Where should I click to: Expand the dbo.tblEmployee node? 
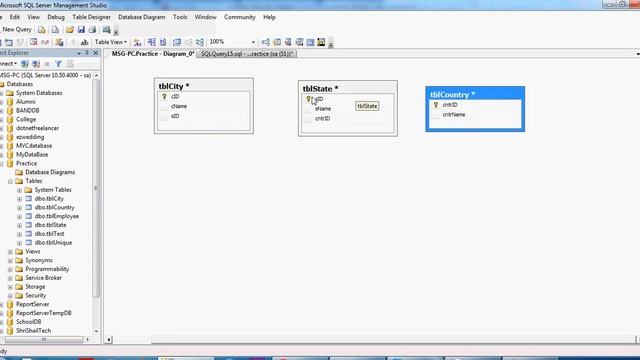[x=19, y=216]
